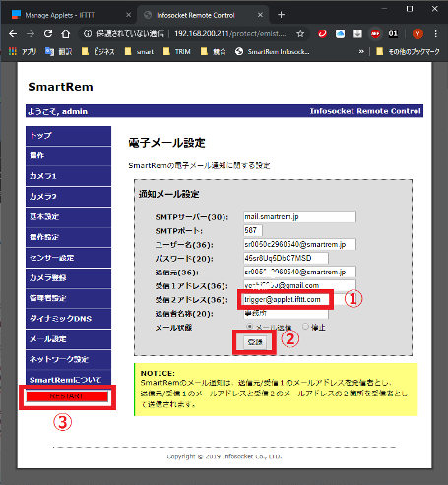448x485 pixels.
Task: Click the ABP ad blocker icon
Action: coord(375,33)
